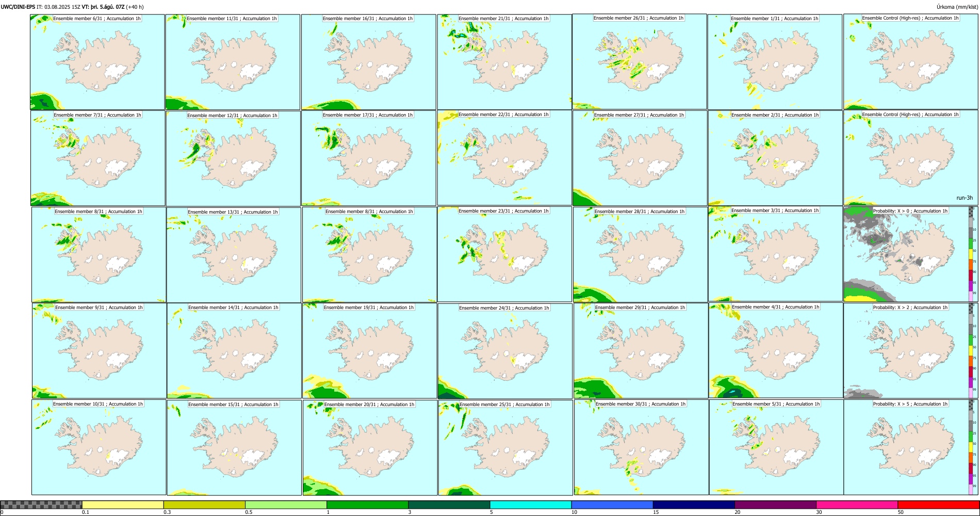Viewport: 980px width, 516px height.
Task: View the Ensemble member 5/31 map
Action: click(x=776, y=447)
